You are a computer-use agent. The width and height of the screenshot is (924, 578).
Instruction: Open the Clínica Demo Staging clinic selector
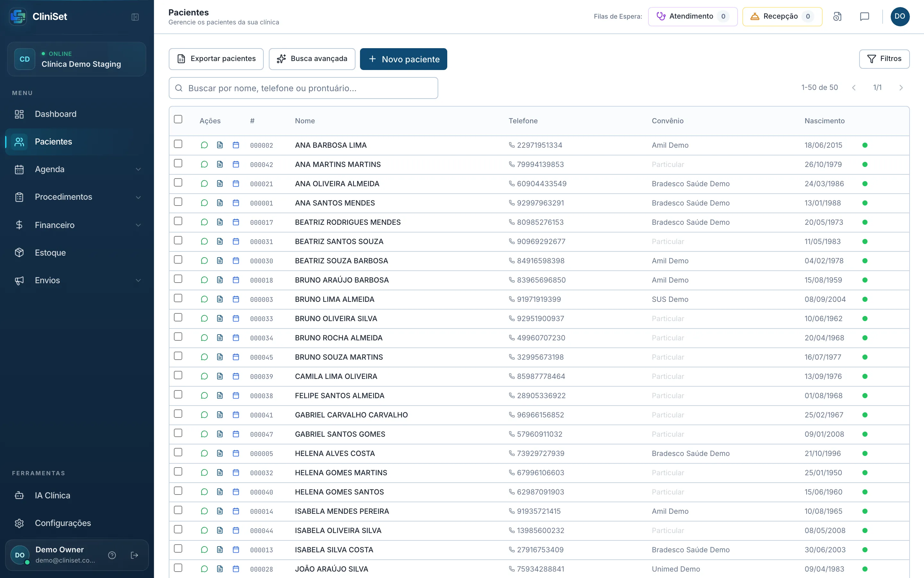point(77,59)
